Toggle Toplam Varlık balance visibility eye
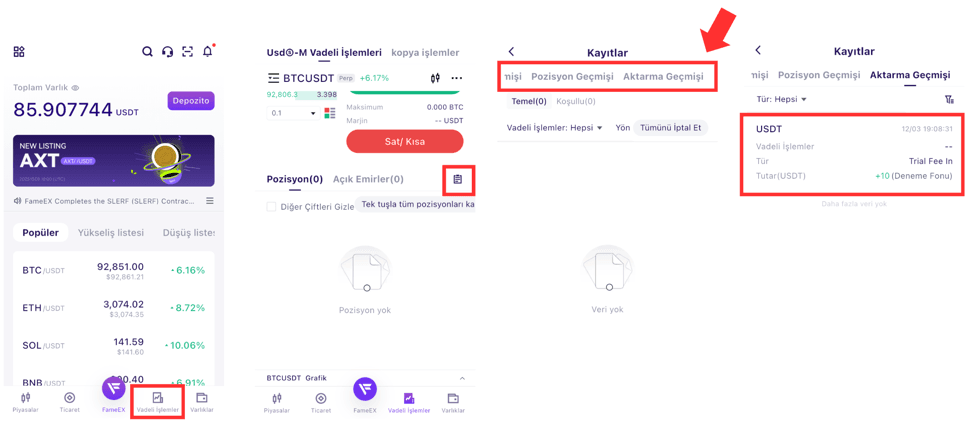Screen dimensions: 974x422 coord(75,88)
